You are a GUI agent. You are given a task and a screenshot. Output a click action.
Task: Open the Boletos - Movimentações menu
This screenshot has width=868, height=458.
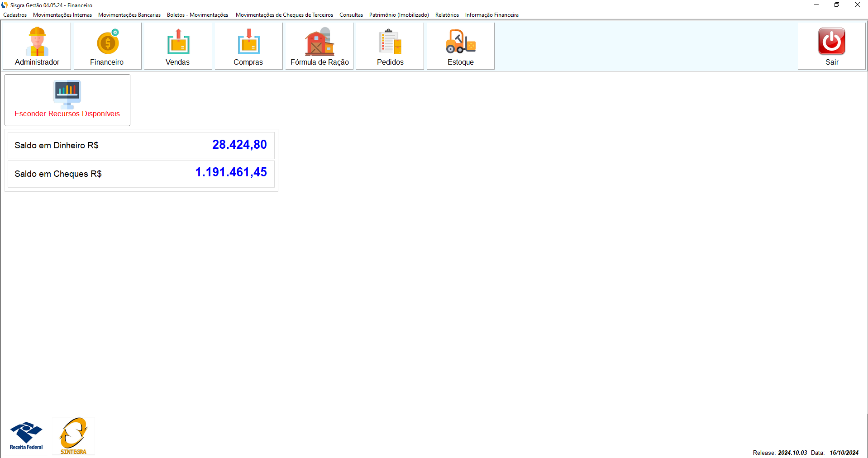coord(197,15)
